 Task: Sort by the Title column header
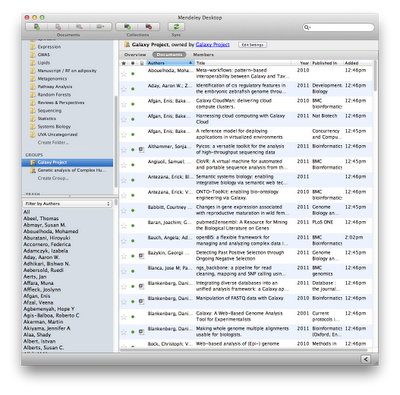243,63
